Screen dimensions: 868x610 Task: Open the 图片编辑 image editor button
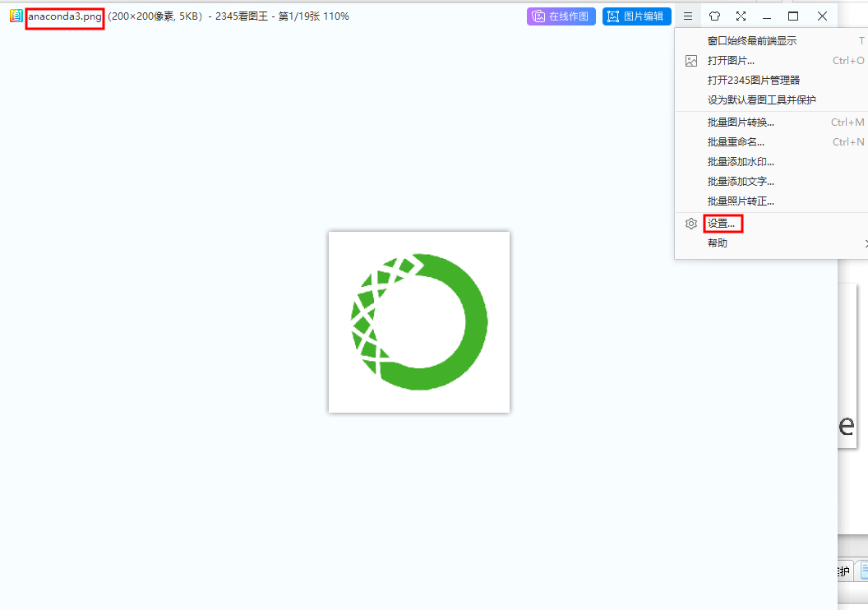click(636, 16)
